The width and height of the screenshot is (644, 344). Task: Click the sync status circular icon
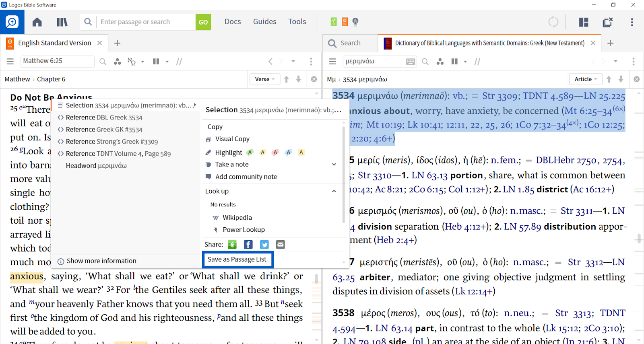pyautogui.click(x=553, y=22)
